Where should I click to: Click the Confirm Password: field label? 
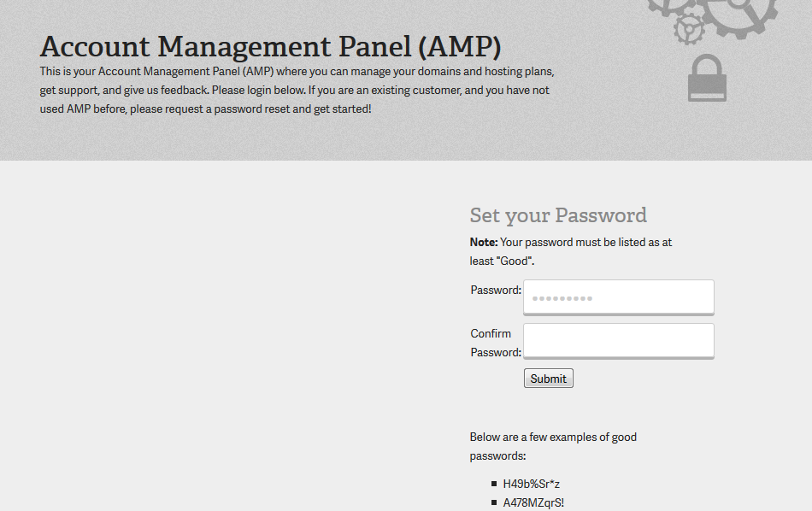pos(495,343)
